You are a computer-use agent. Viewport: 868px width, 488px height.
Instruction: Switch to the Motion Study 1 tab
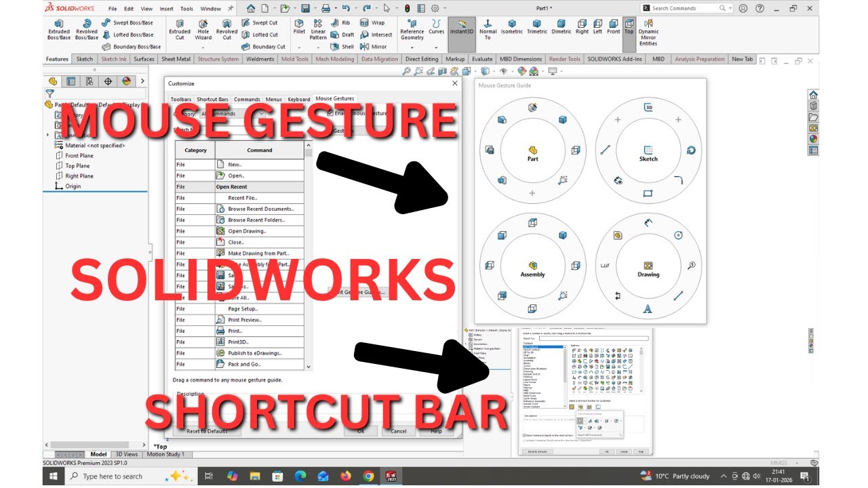click(x=165, y=454)
